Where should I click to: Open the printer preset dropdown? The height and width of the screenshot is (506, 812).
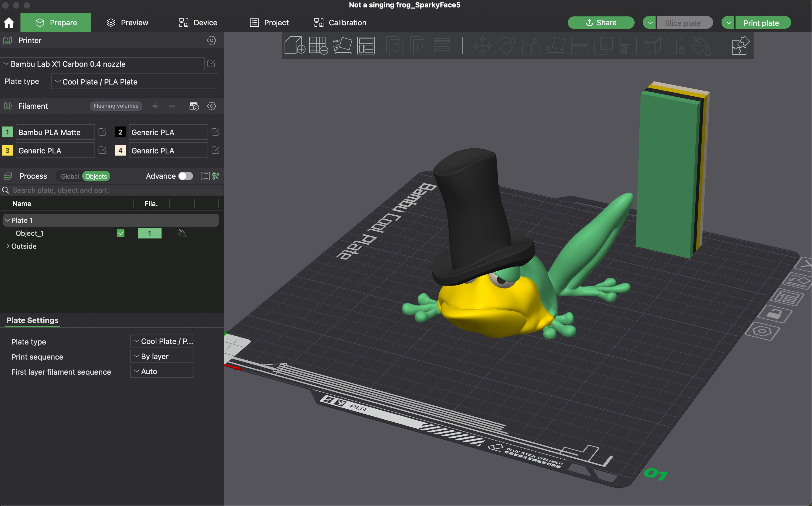coord(102,64)
